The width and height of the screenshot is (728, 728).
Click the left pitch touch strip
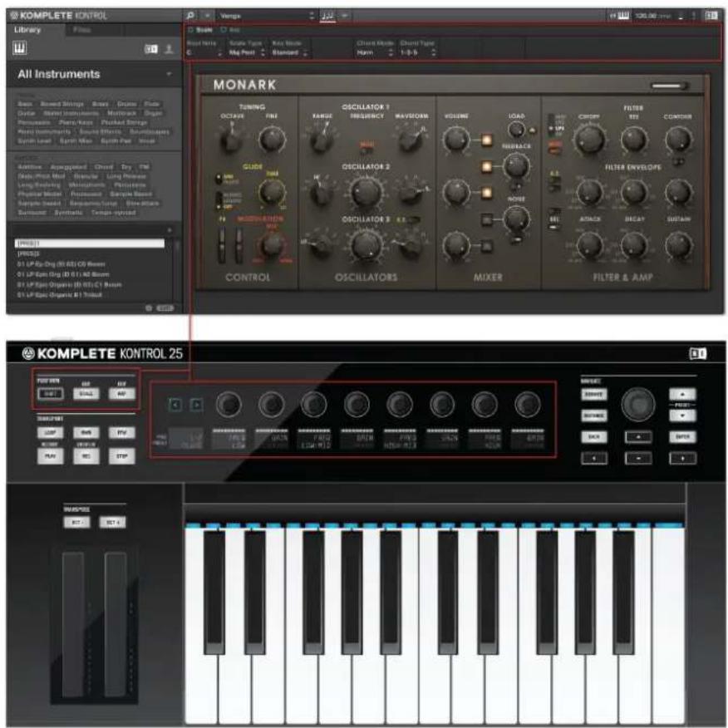(x=73, y=625)
